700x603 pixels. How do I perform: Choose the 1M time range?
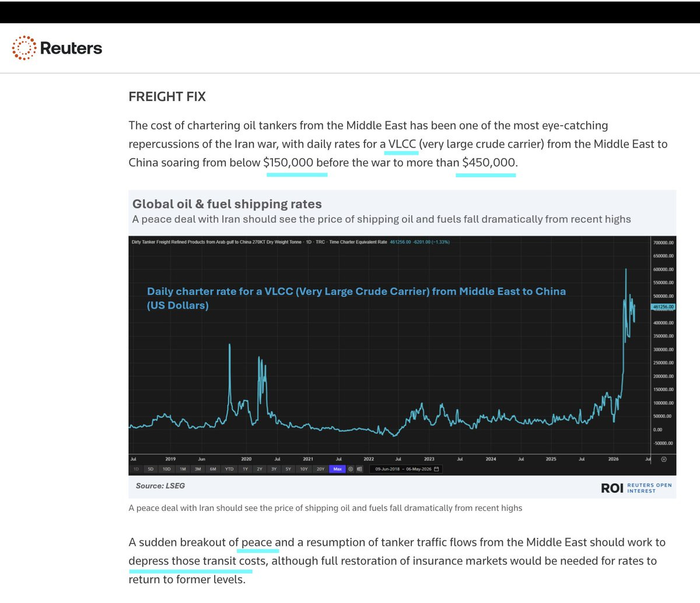[x=183, y=469]
